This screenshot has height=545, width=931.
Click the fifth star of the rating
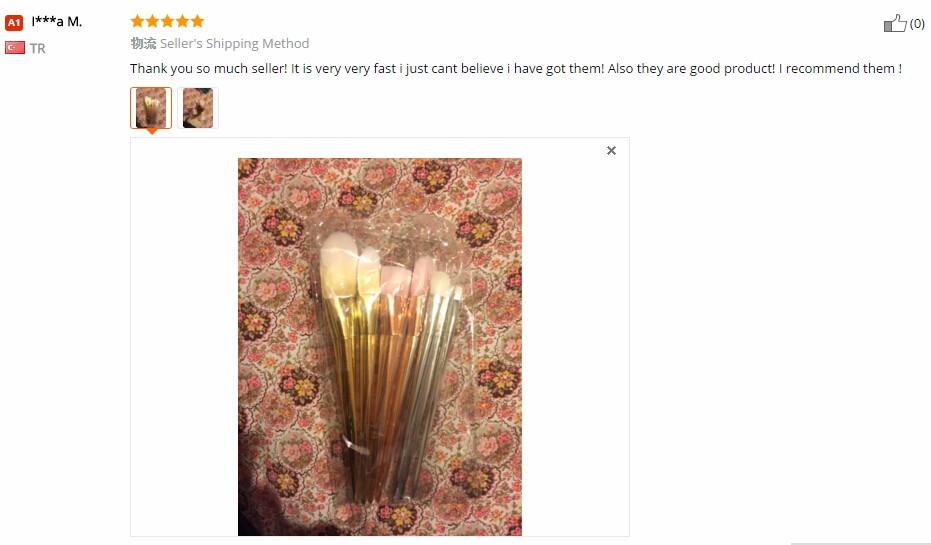coord(197,21)
